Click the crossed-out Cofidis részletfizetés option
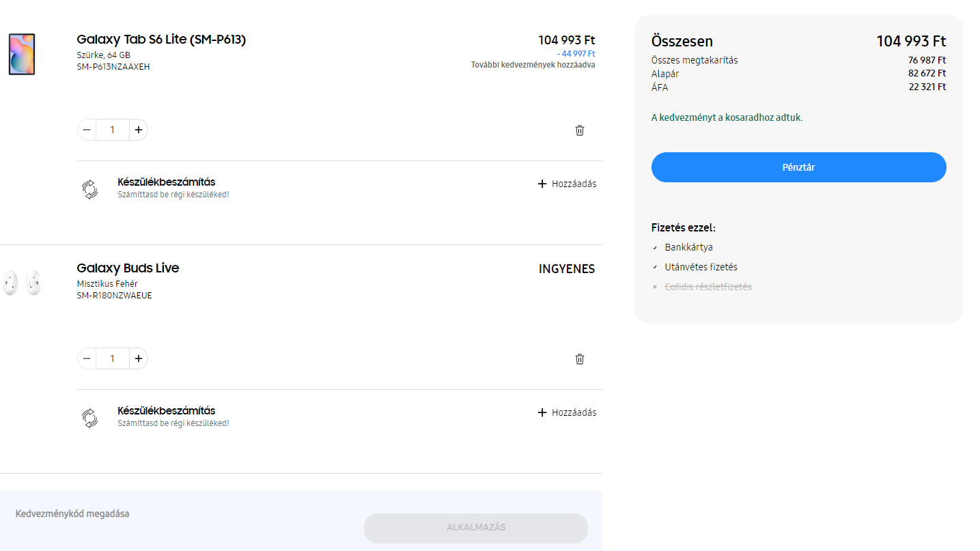980x551 pixels. [708, 287]
